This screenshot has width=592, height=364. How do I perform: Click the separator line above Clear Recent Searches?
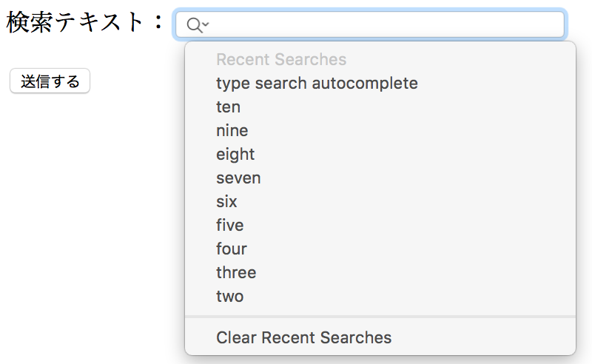coord(380,317)
